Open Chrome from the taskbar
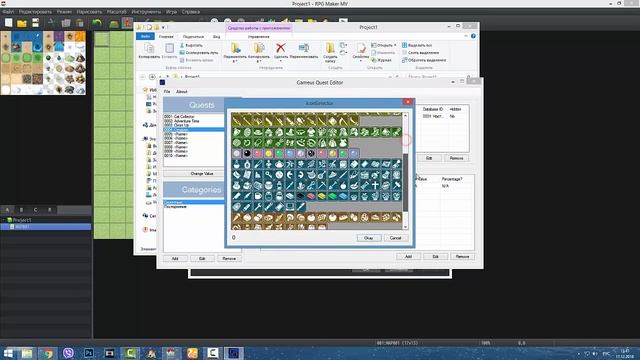 coord(48,353)
